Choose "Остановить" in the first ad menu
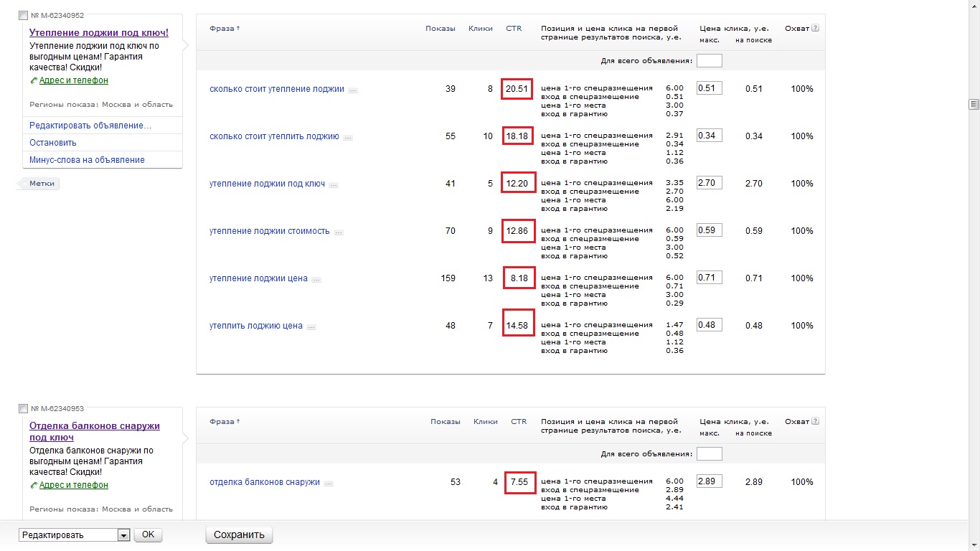The image size is (980, 551). pyautogui.click(x=53, y=143)
